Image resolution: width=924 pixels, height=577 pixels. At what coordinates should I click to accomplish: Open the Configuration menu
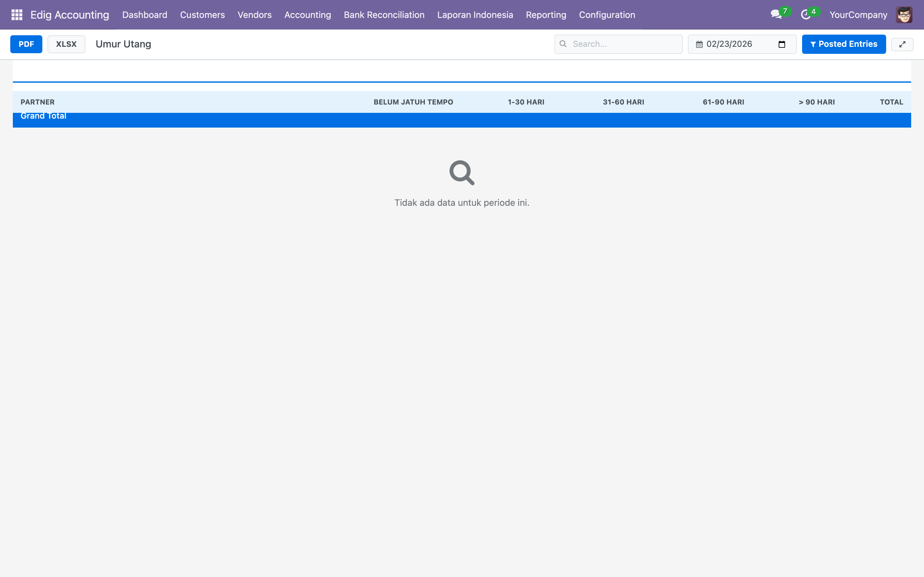[607, 15]
